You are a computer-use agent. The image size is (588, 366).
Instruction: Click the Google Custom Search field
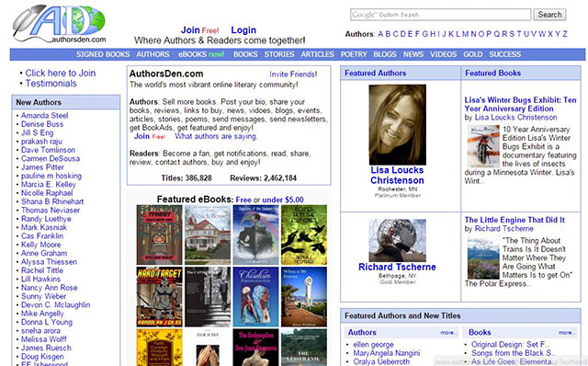tap(441, 15)
